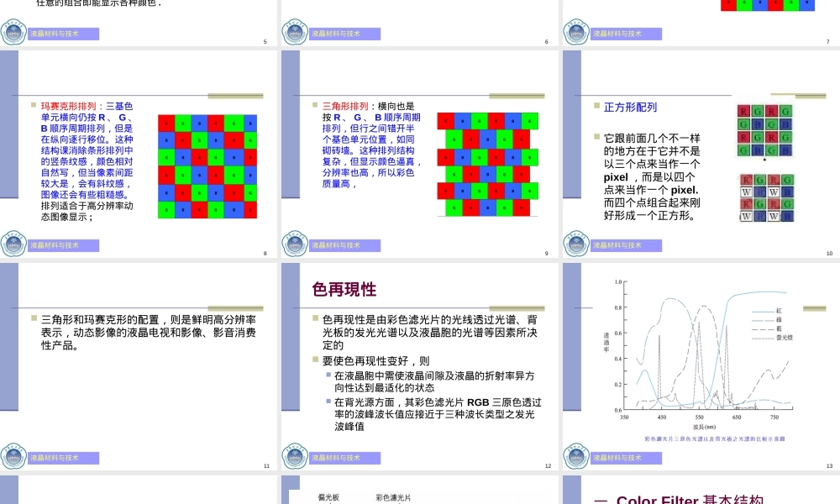Select the upper RGBG square grid image on slide 10
The width and height of the screenshot is (840, 504).
coord(764,131)
